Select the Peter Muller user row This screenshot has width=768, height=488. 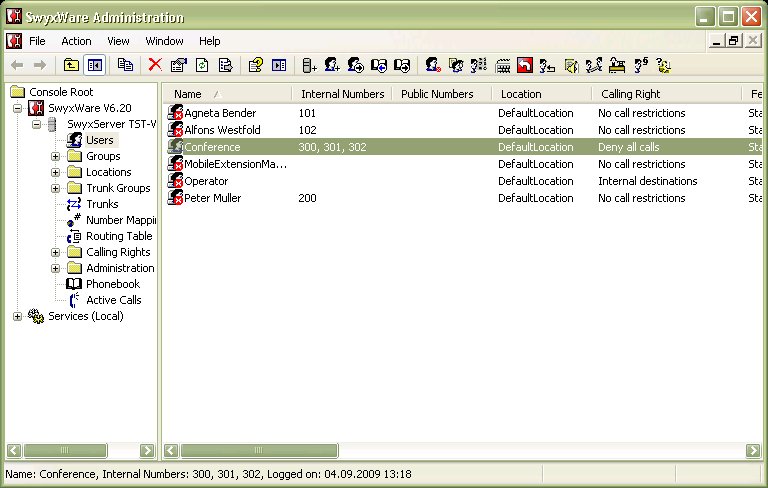(x=462, y=198)
